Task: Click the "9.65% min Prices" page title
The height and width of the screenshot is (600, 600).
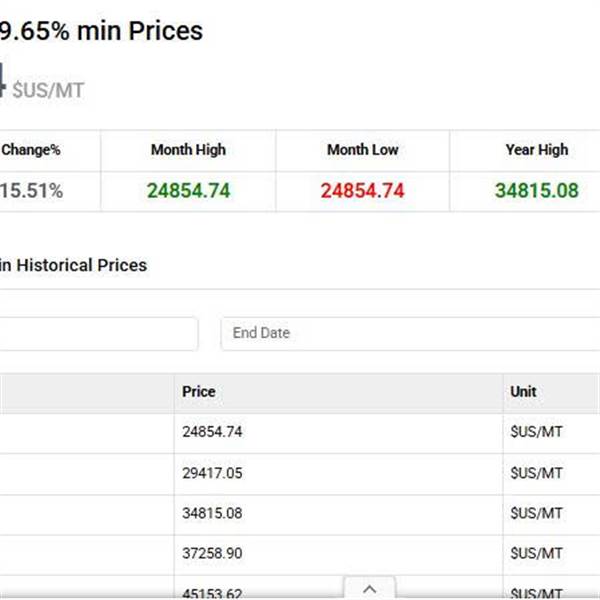Action: (x=101, y=31)
